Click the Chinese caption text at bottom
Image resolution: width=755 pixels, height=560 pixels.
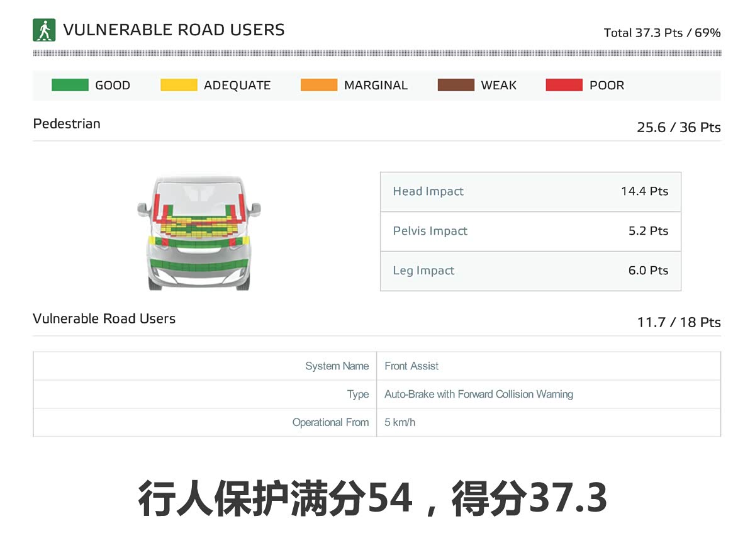point(372,499)
